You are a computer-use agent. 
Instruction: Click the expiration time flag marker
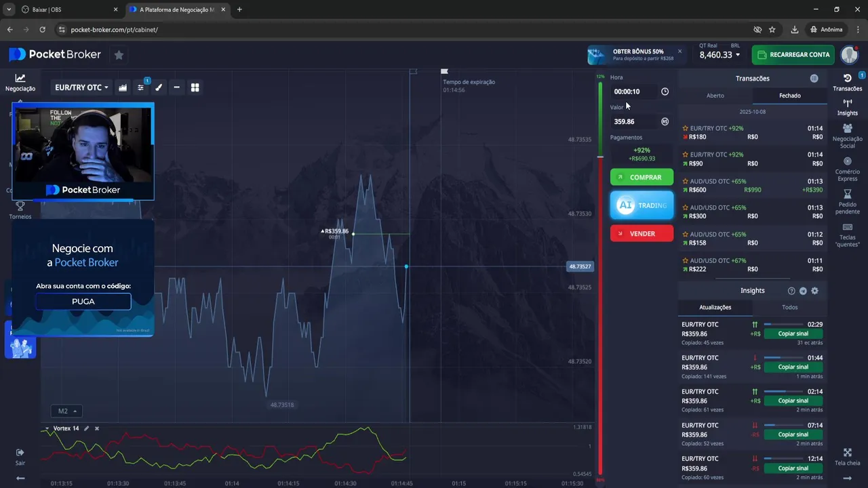click(444, 71)
